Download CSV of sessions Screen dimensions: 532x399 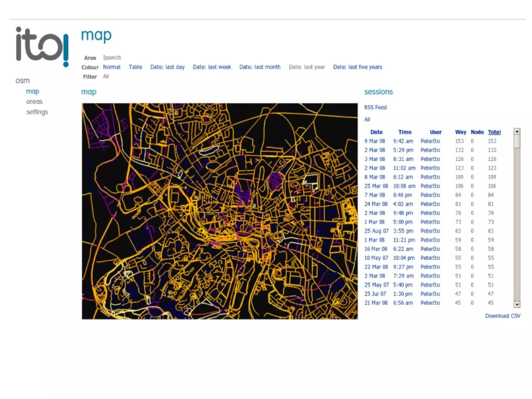(502, 316)
